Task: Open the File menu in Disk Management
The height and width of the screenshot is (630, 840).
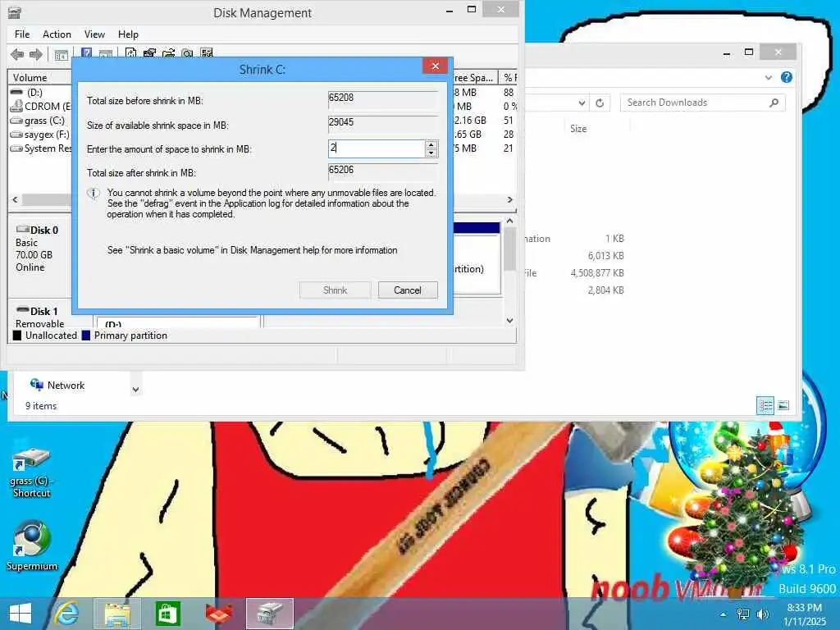Action: [22, 34]
